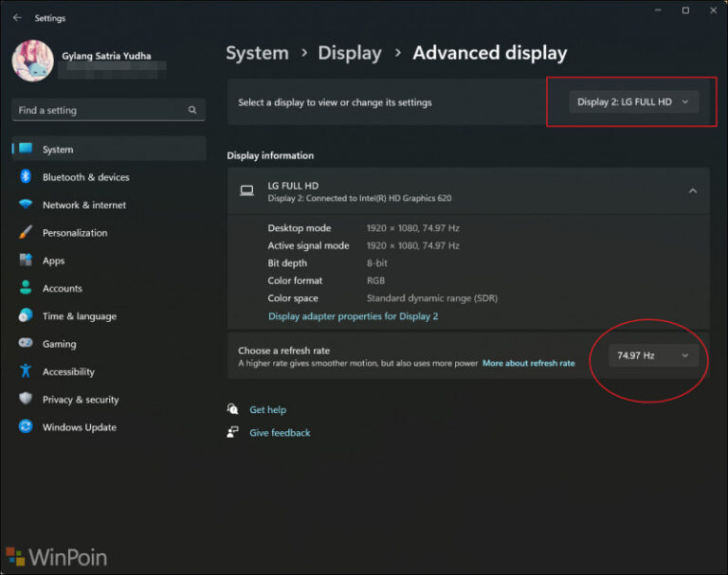The image size is (728, 575).
Task: Close the Settings window
Action: tap(713, 10)
